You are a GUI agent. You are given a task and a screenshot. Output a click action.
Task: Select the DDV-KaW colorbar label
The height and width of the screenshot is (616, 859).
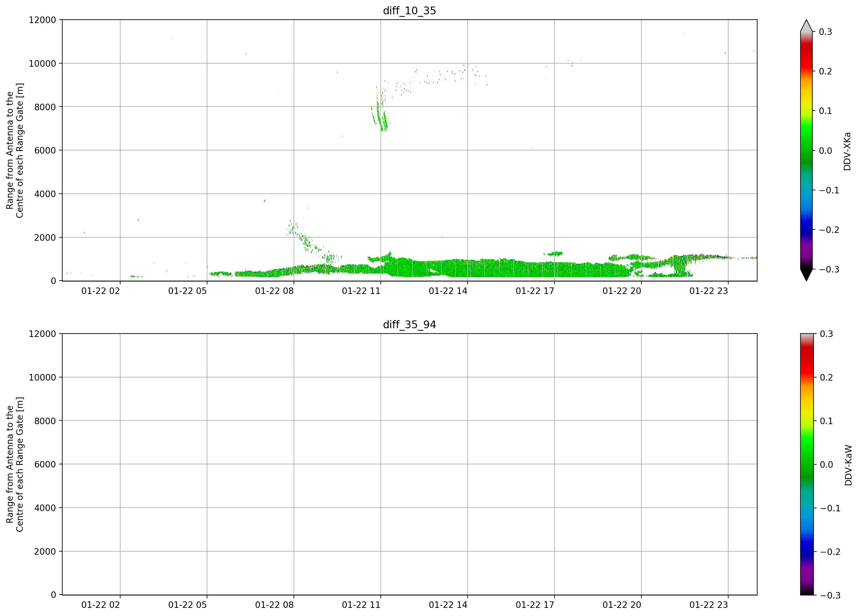[x=848, y=465]
